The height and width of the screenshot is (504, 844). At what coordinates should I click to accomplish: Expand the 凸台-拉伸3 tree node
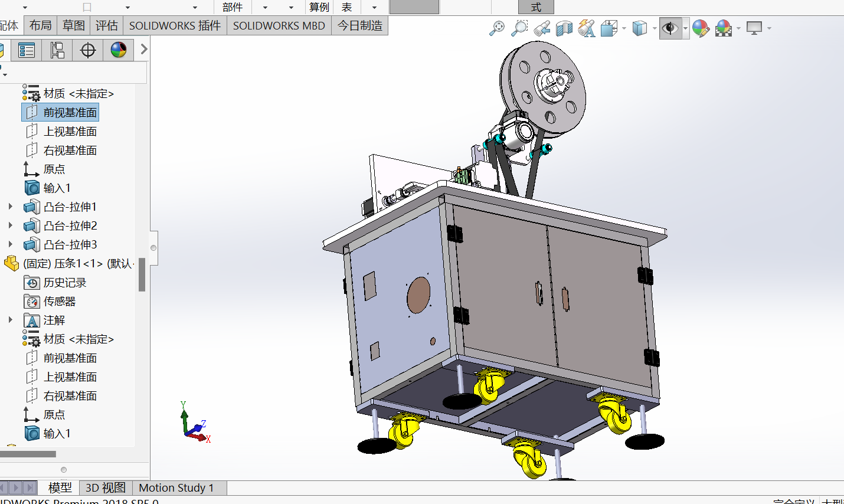coord(10,244)
